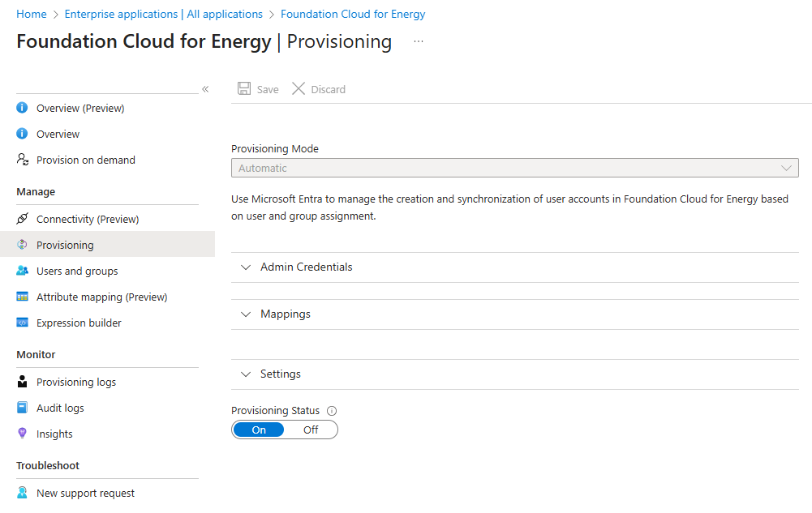This screenshot has width=812, height=513.
Task: Click the Mappings chevron
Action: (x=246, y=314)
